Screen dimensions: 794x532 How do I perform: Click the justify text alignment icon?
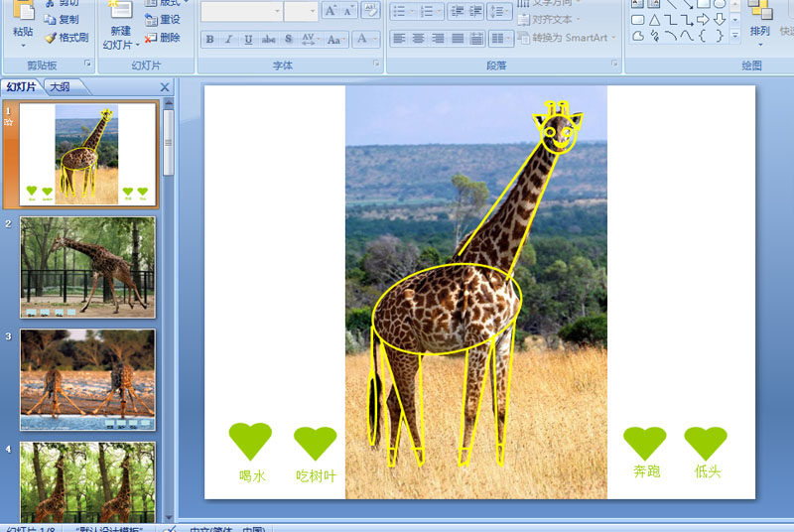458,38
